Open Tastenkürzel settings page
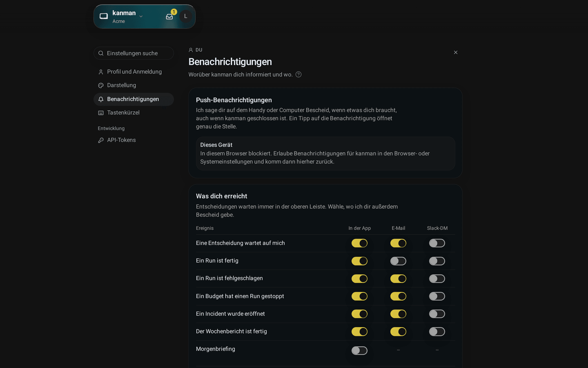The width and height of the screenshot is (588, 368). point(134,113)
